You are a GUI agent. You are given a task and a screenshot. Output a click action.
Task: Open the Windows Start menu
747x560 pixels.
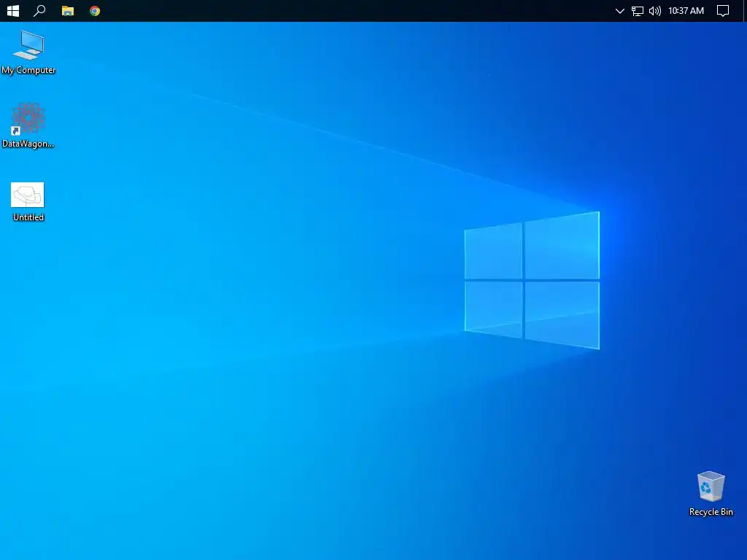tap(13, 10)
